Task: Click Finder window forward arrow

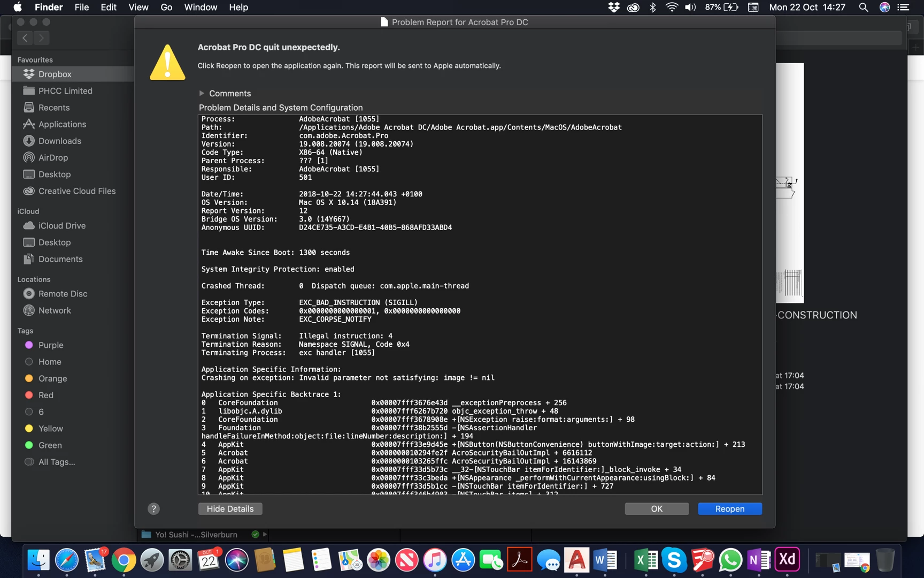Action: pyautogui.click(x=41, y=37)
